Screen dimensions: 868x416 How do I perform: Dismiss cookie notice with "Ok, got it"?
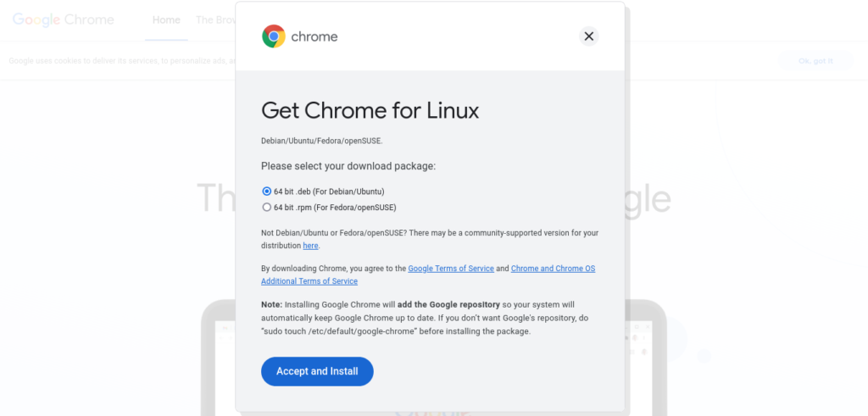point(815,61)
